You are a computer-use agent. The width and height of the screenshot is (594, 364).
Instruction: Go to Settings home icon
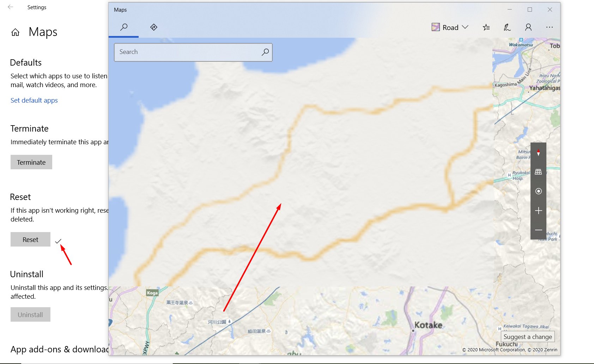coord(15,32)
